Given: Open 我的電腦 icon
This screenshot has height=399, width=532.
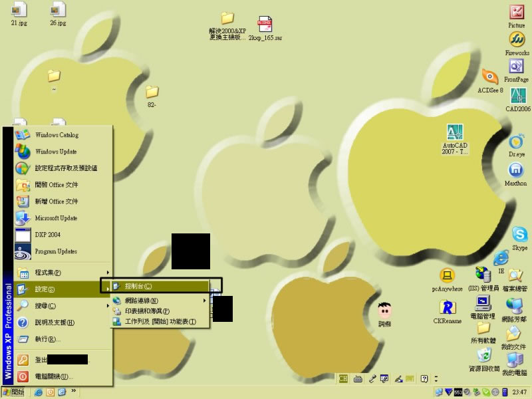Looking at the screenshot, I should (515, 364).
